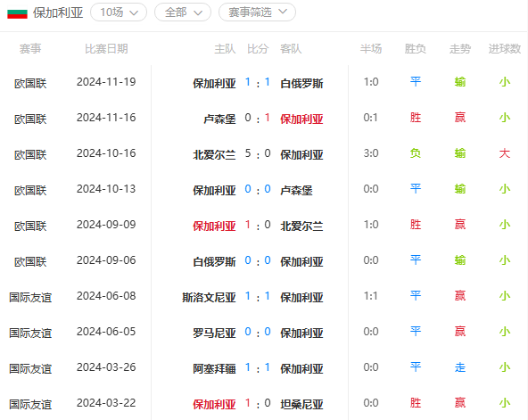
Task: Click the 比赛日期 column header
Action: pos(106,49)
